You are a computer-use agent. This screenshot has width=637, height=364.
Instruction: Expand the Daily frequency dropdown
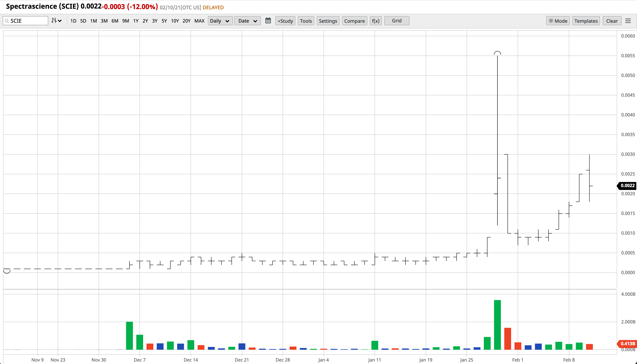pyautogui.click(x=220, y=21)
